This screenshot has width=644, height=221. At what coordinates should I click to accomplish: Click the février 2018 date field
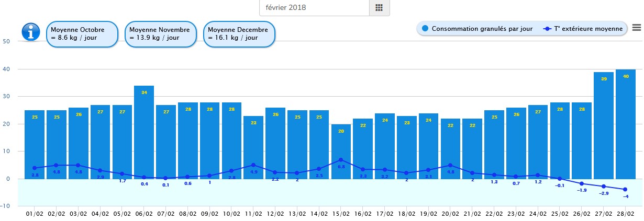click(314, 8)
